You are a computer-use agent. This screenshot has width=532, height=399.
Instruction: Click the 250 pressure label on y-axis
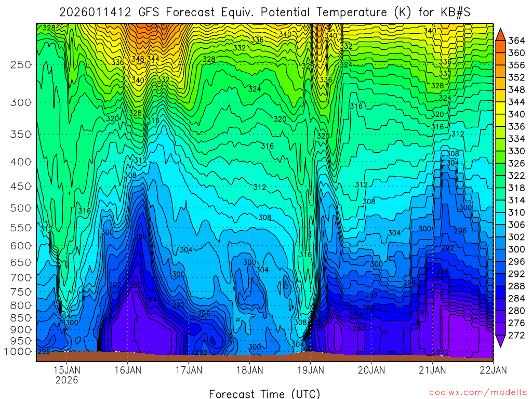point(21,64)
